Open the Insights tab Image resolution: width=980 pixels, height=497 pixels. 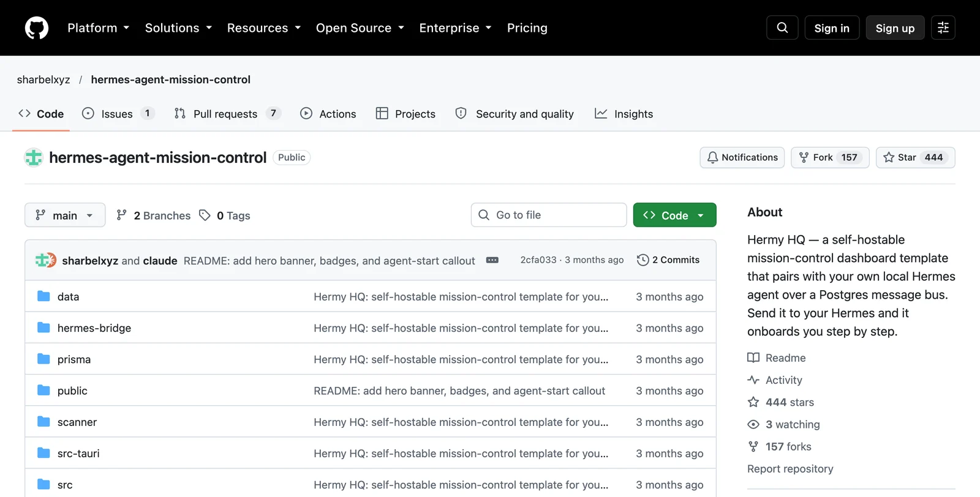tap(624, 114)
